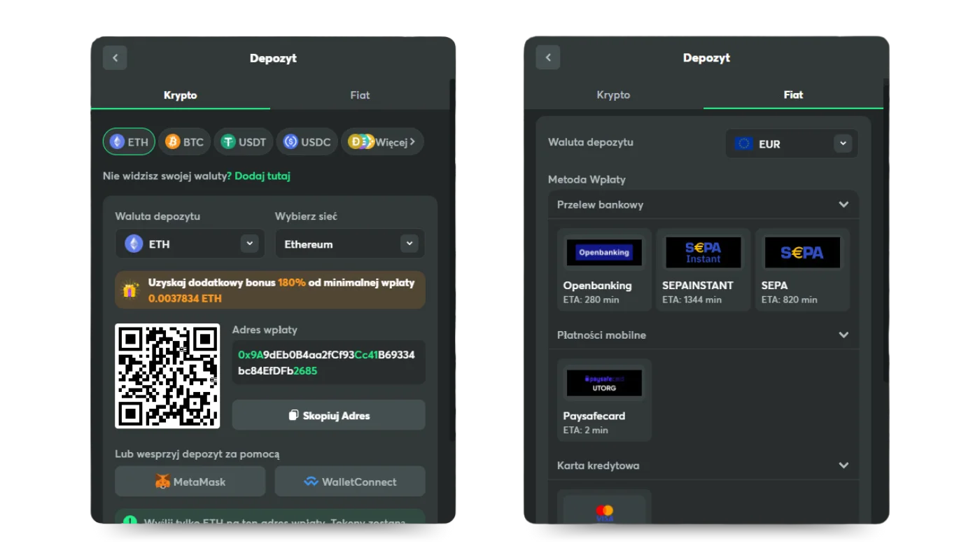Viewport: 980px width, 560px height.
Task: Collapse the Płatności mobilne section
Action: (843, 335)
